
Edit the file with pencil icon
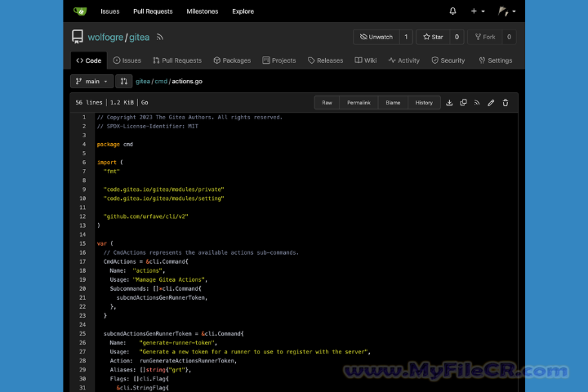(491, 103)
